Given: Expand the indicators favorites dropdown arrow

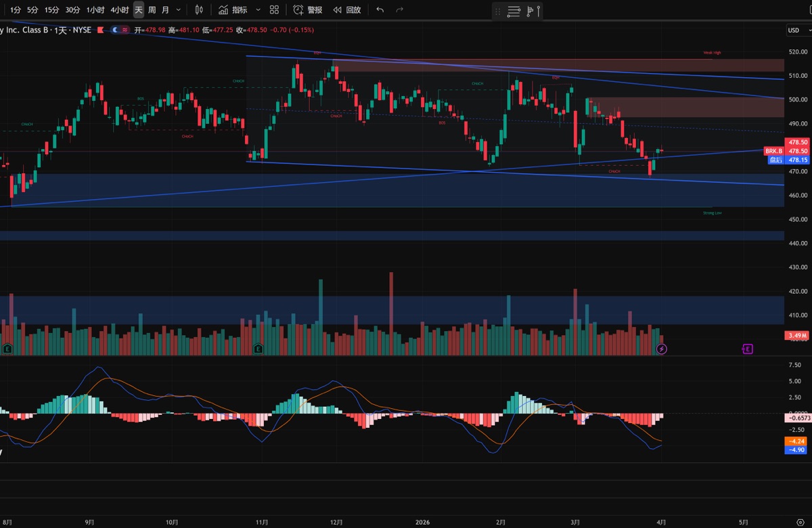Looking at the screenshot, I should click(257, 10).
